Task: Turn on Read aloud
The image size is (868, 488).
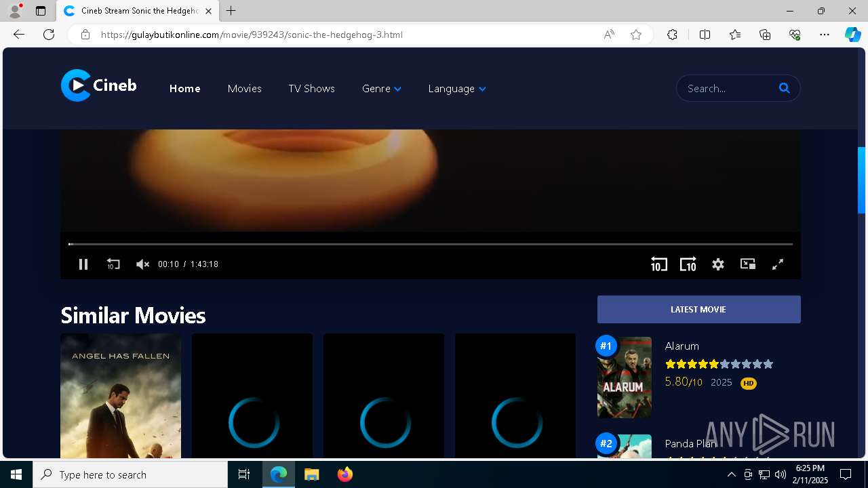Action: [609, 35]
